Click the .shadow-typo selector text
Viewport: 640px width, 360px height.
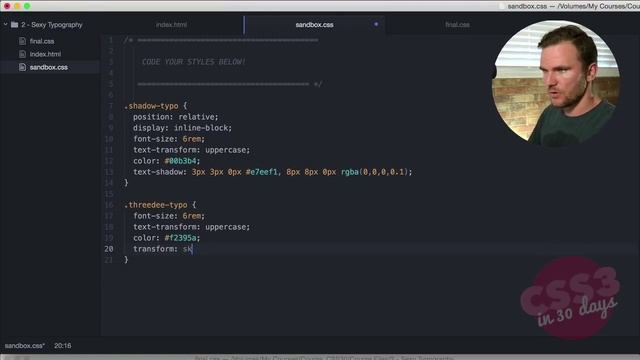[x=151, y=106]
